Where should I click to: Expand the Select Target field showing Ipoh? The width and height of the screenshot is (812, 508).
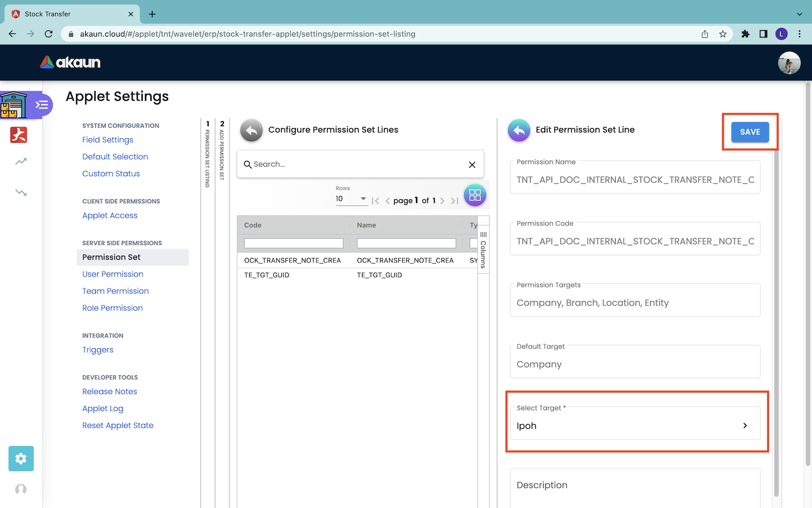point(635,426)
